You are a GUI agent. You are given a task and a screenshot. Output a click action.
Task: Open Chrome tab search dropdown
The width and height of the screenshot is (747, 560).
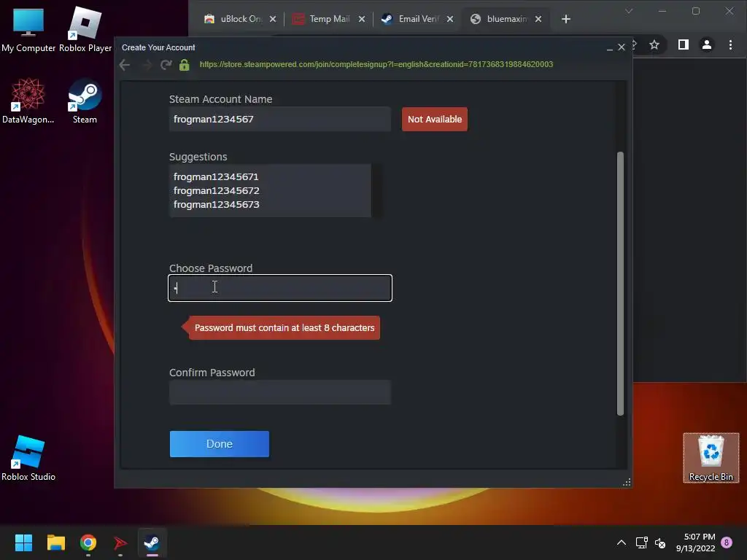pyautogui.click(x=629, y=11)
